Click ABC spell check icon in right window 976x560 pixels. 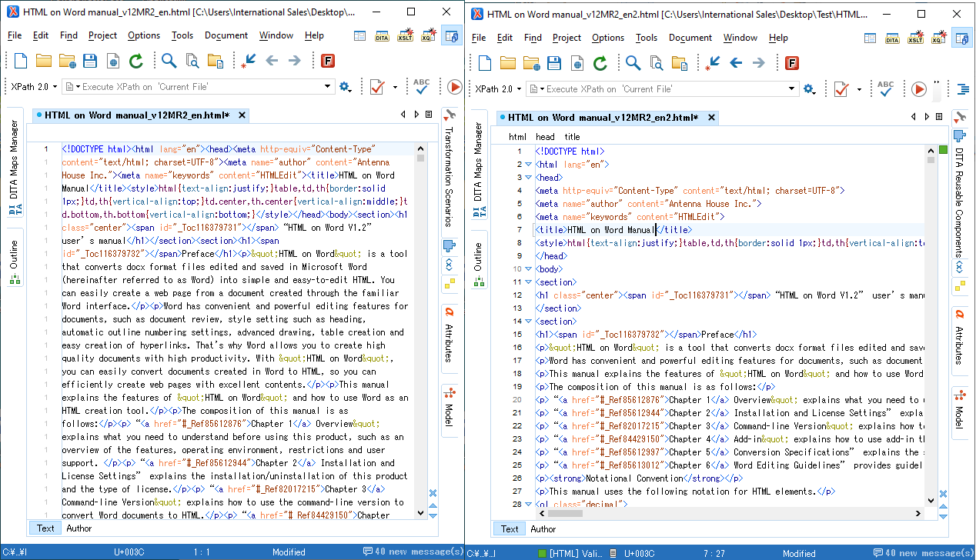[885, 89]
